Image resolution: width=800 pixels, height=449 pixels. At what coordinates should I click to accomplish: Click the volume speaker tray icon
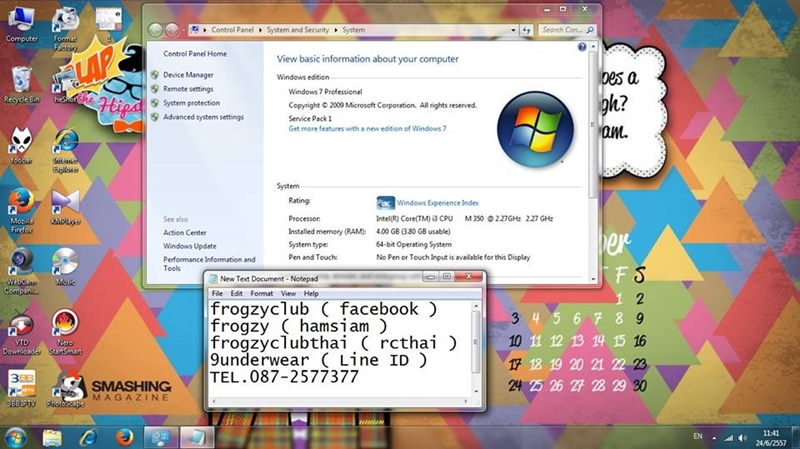(x=742, y=438)
